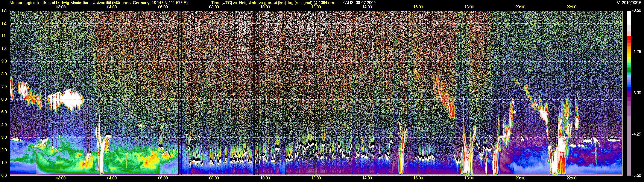Click the -1.75 color scale value
The height and width of the screenshot is (182, 644).
click(x=636, y=52)
